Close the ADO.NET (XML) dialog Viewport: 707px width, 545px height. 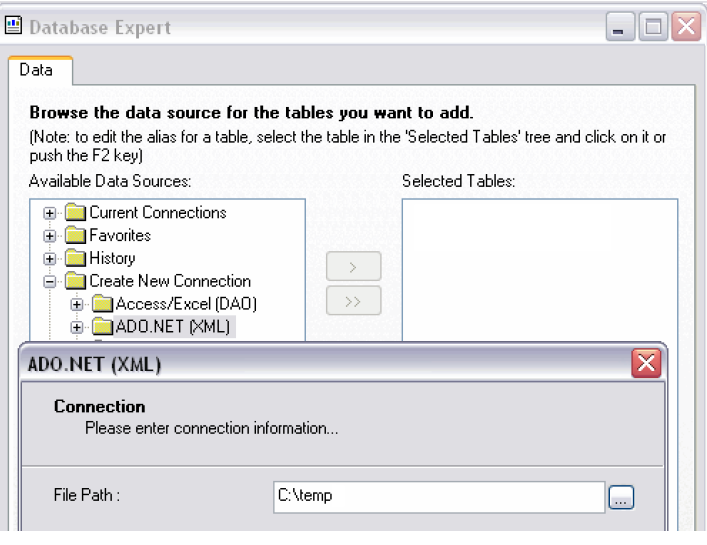pyautogui.click(x=646, y=364)
